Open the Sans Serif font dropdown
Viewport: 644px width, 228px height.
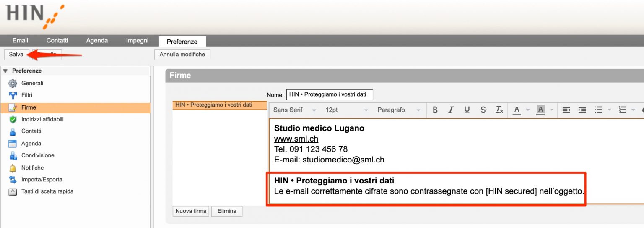[294, 110]
